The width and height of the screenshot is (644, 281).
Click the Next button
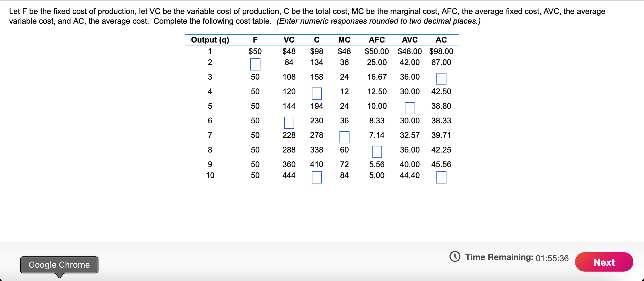tap(604, 262)
